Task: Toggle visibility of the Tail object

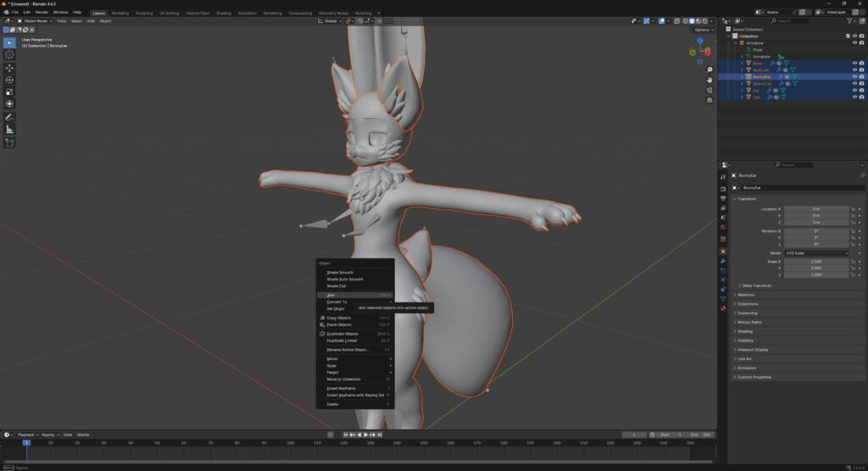Action: (854, 97)
